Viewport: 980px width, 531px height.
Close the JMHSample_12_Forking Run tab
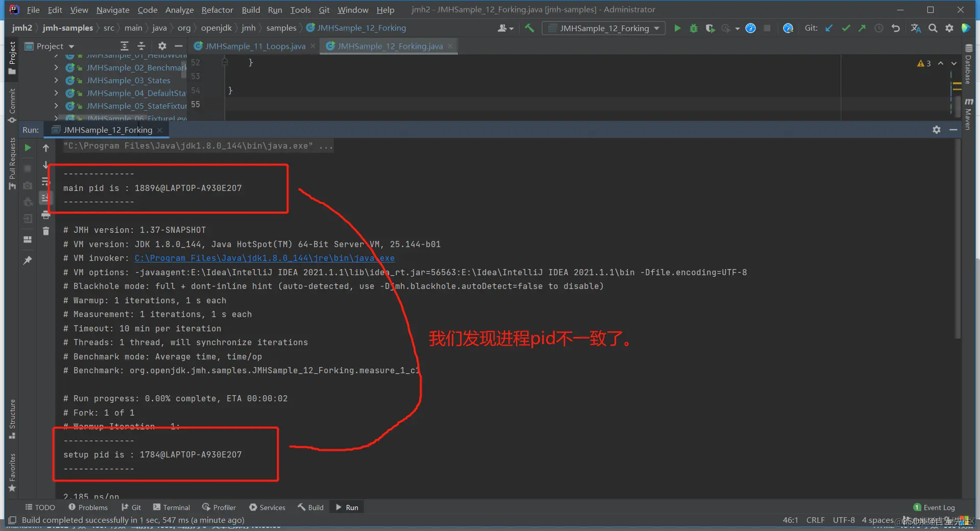(160, 130)
